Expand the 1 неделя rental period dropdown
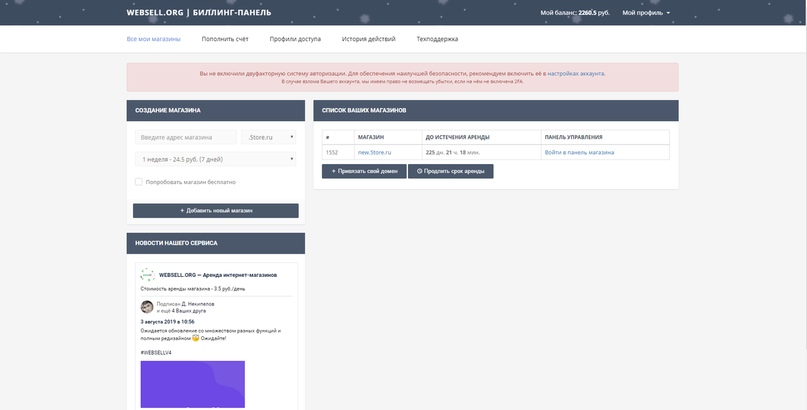 216,159
